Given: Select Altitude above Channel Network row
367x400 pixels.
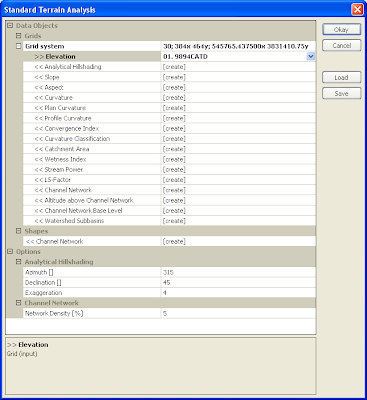Looking at the screenshot, I should [169, 200].
